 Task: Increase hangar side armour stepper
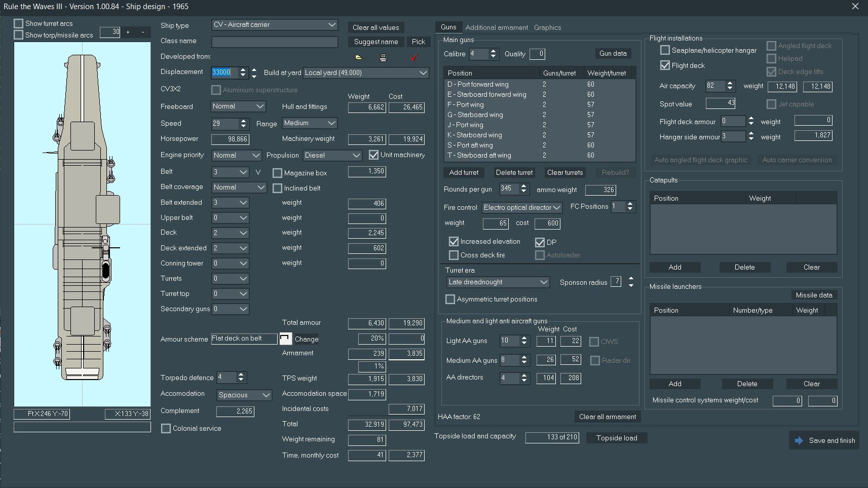pyautogui.click(x=751, y=134)
